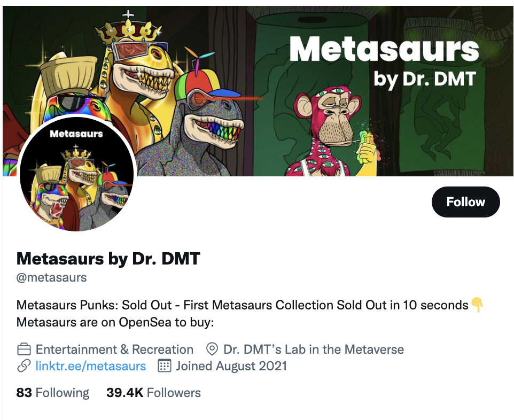Image resolution: width=514 pixels, height=420 pixels.
Task: Click the briefcase category icon
Action: 24,349
